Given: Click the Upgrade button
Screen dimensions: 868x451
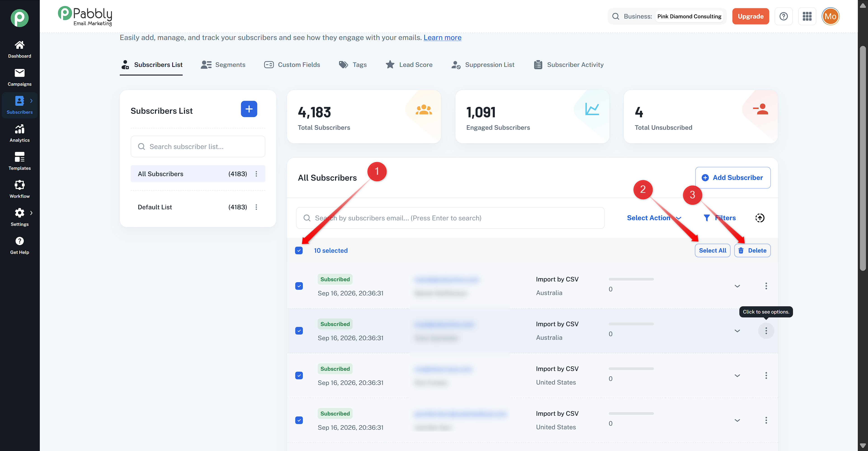Looking at the screenshot, I should point(750,16).
